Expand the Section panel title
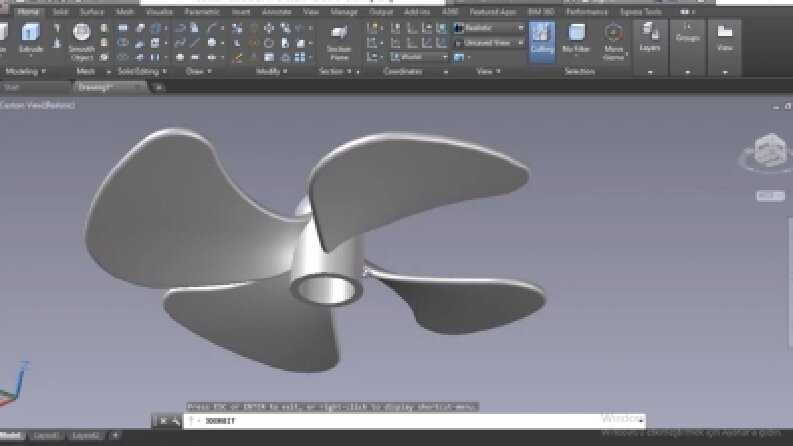The width and height of the screenshot is (793, 446). coord(335,71)
